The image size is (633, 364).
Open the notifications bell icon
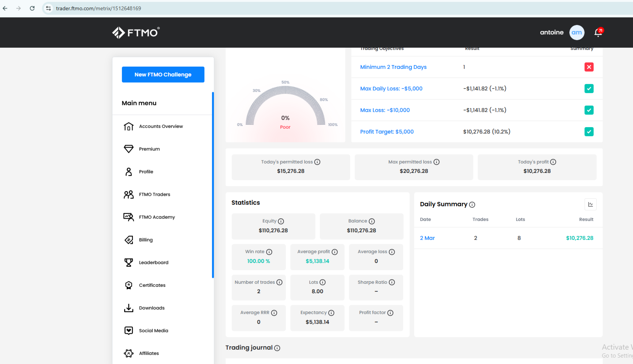598,33
